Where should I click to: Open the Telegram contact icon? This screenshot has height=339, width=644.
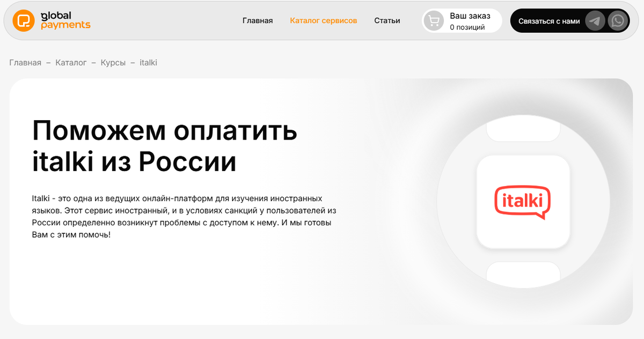click(595, 21)
